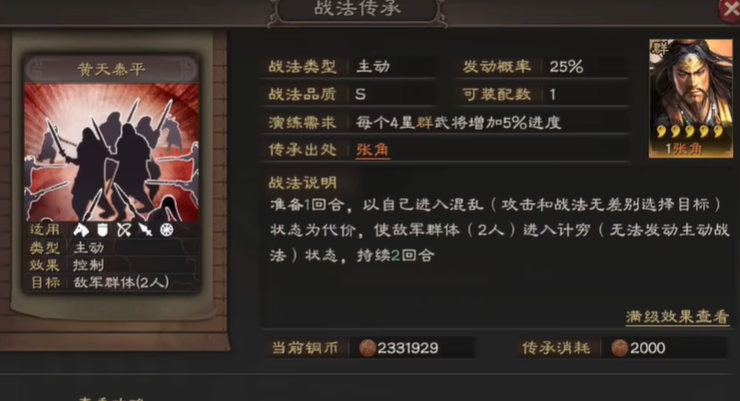
Task: Click the 战法品质 S value
Action: pyautogui.click(x=361, y=94)
